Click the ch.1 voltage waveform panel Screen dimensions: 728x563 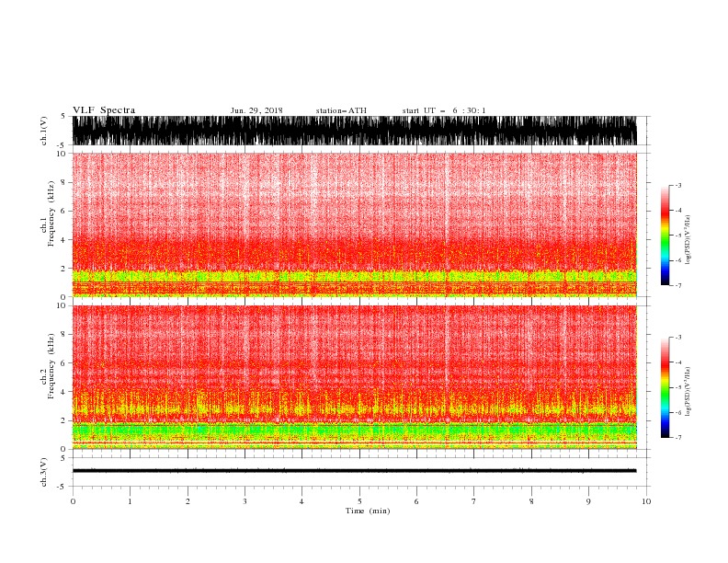click(354, 131)
